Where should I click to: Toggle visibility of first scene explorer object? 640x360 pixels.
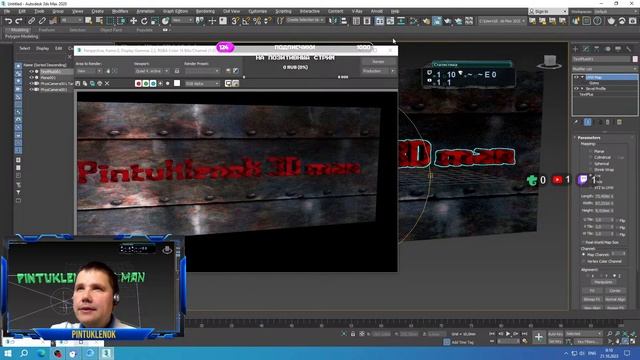pyautogui.click(x=31, y=71)
